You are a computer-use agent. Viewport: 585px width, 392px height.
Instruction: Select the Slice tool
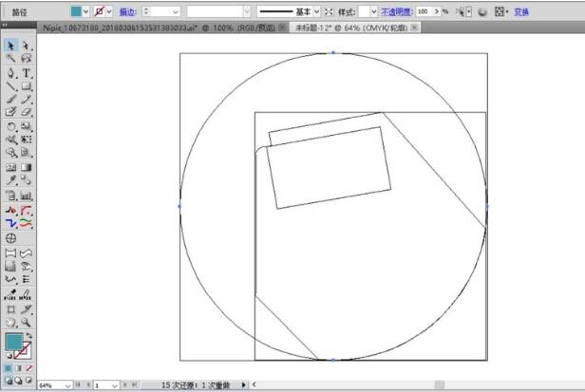(26, 309)
